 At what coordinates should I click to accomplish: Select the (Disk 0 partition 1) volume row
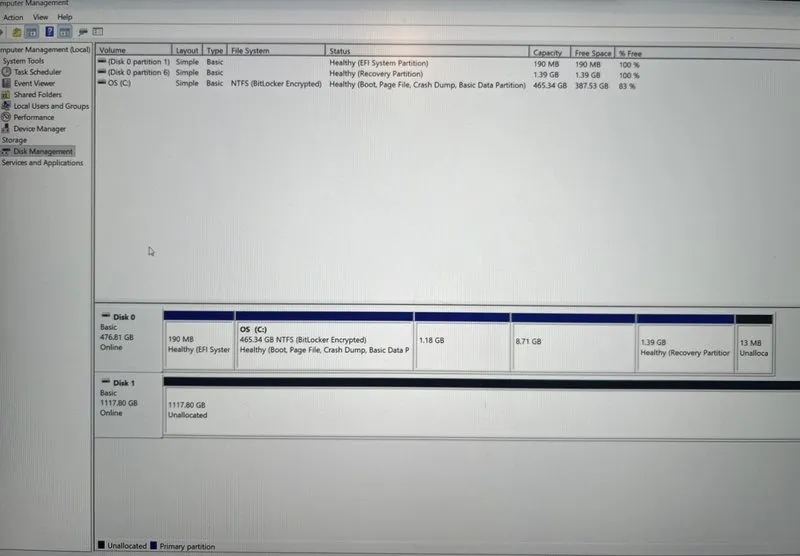(x=368, y=63)
